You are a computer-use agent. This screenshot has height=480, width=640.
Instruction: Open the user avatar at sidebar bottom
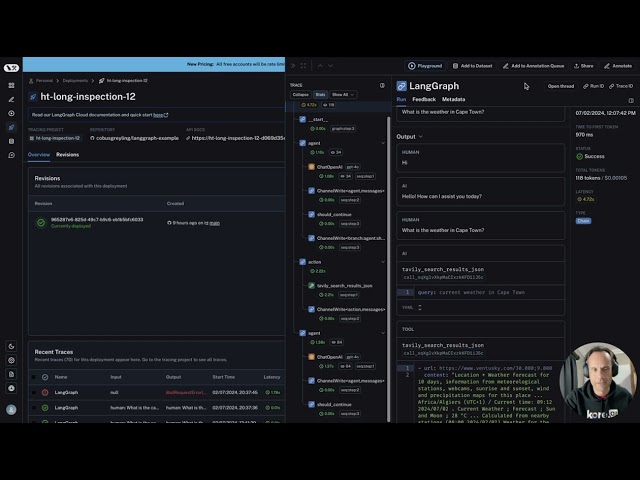(x=11, y=409)
